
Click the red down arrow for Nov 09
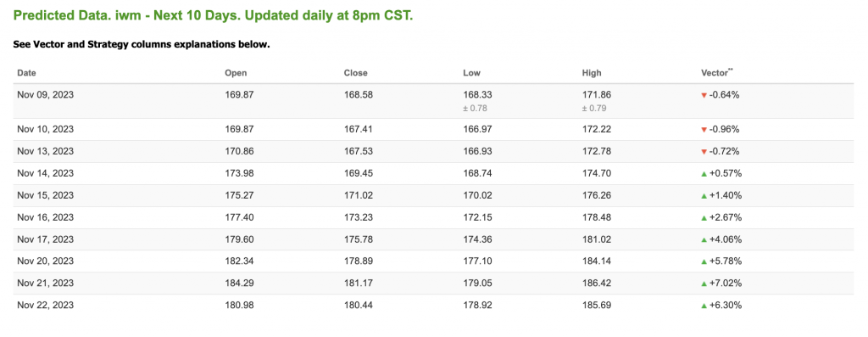[704, 95]
